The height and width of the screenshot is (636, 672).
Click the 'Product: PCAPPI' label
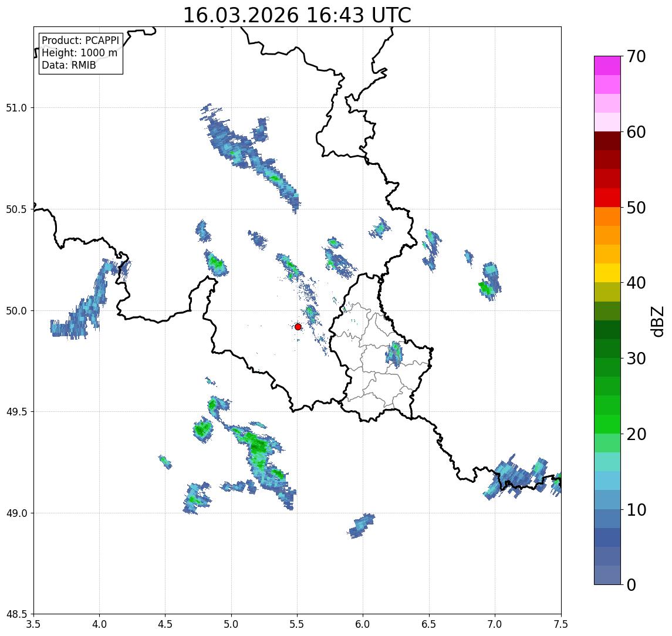click(80, 40)
